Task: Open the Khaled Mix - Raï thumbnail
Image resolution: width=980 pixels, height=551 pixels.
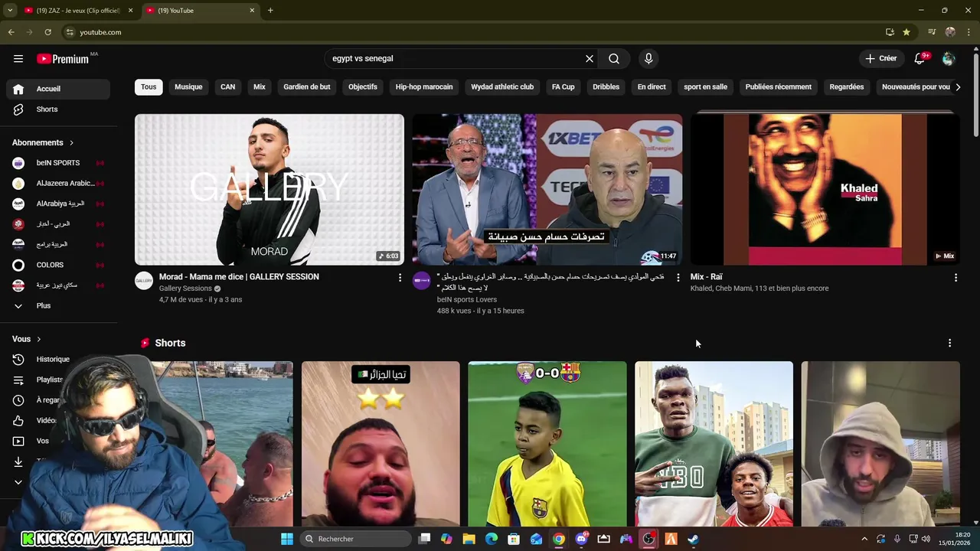Action: [825, 190]
